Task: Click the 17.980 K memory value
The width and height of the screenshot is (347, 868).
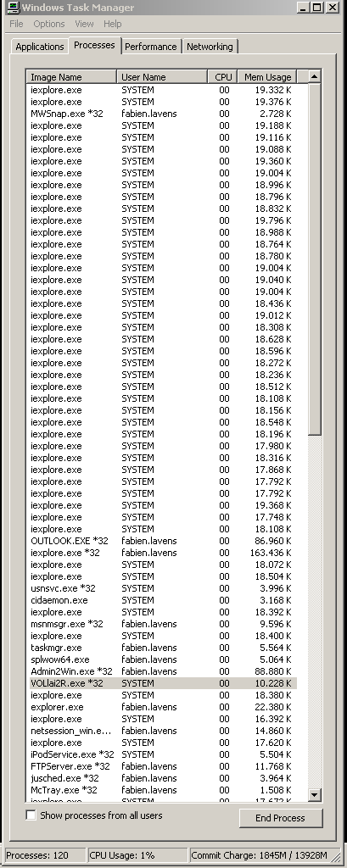Action: [272, 446]
